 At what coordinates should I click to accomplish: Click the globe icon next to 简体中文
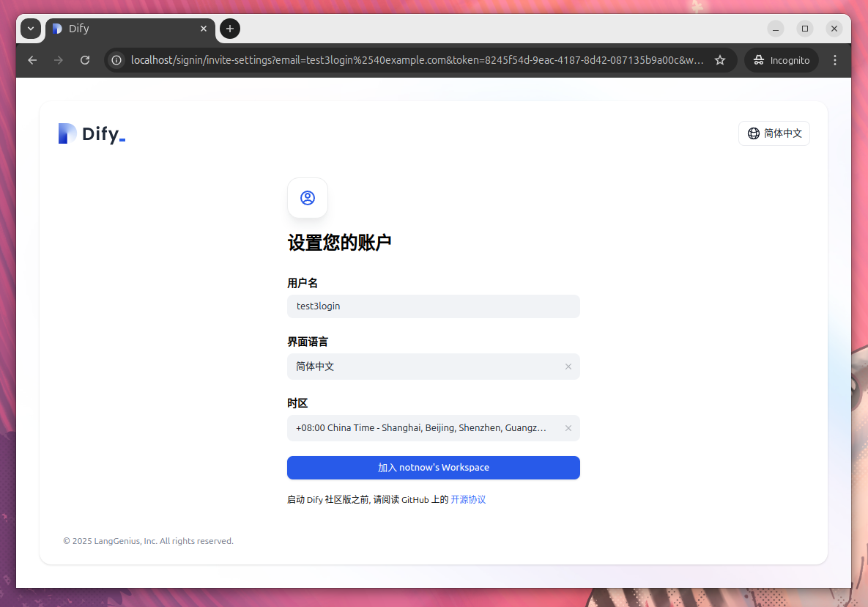(x=753, y=133)
